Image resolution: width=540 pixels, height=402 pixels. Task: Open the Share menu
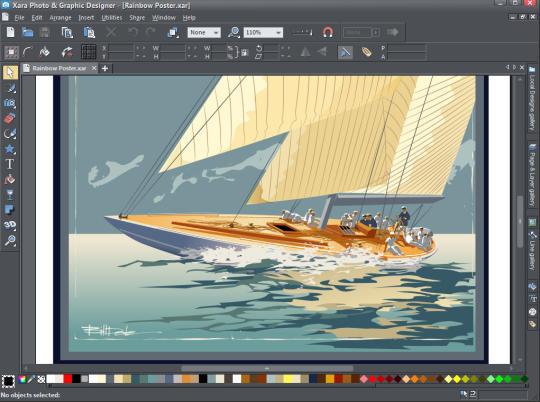click(137, 18)
